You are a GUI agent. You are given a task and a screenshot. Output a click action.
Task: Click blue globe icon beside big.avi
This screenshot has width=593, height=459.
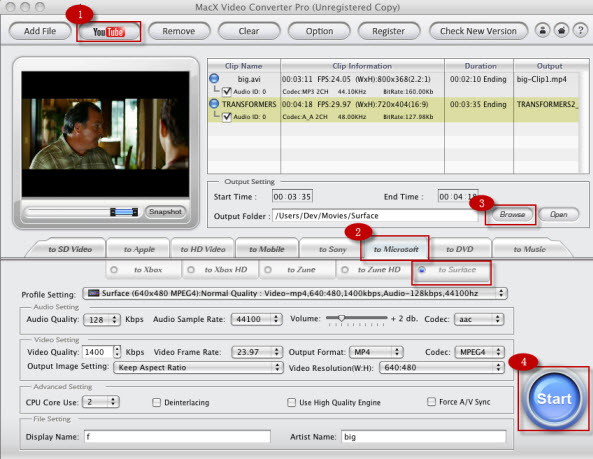click(214, 78)
